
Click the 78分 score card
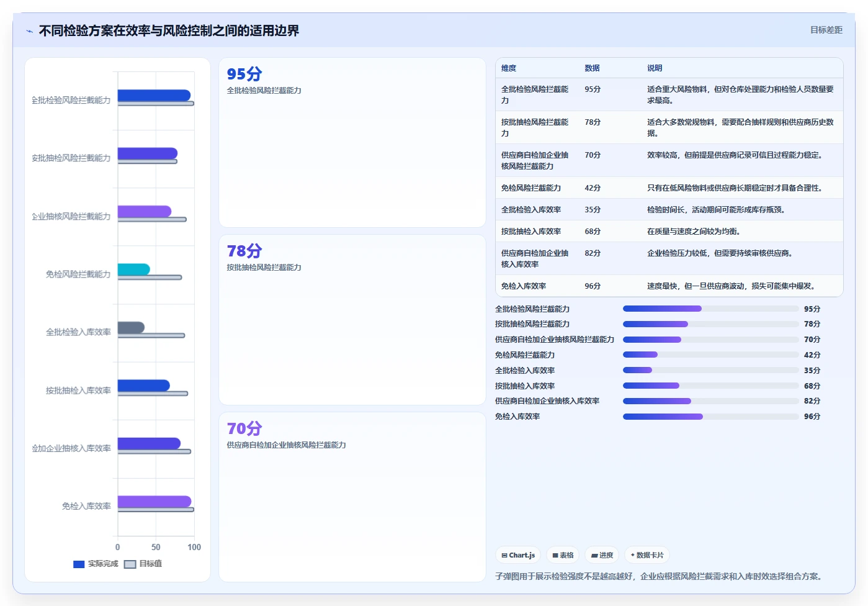pyautogui.click(x=352, y=320)
